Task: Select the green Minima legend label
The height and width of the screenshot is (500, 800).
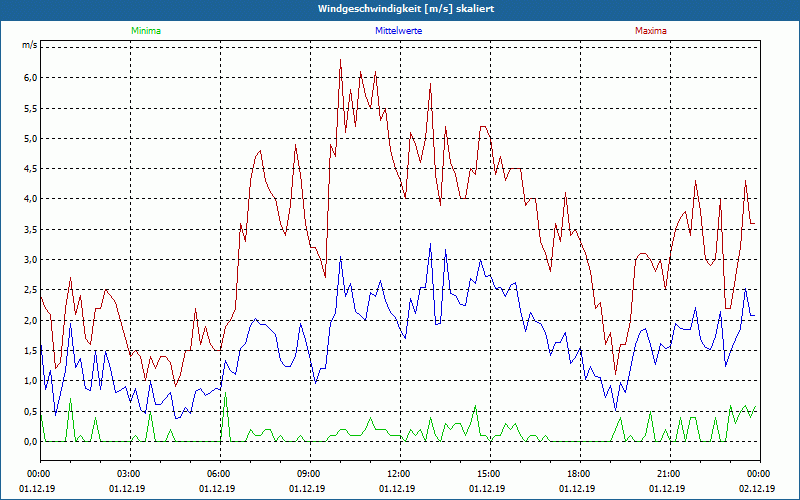Action: (146, 31)
